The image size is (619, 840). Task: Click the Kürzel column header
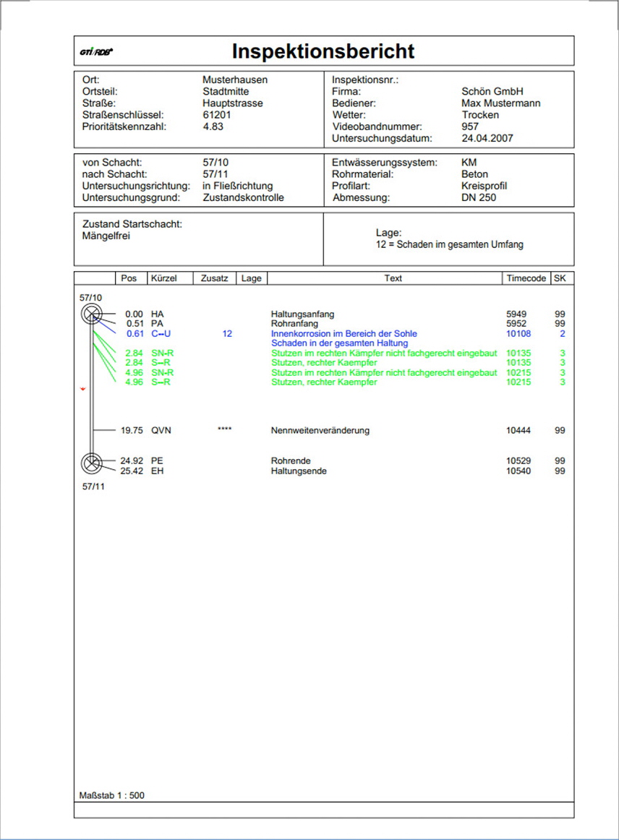point(163,278)
